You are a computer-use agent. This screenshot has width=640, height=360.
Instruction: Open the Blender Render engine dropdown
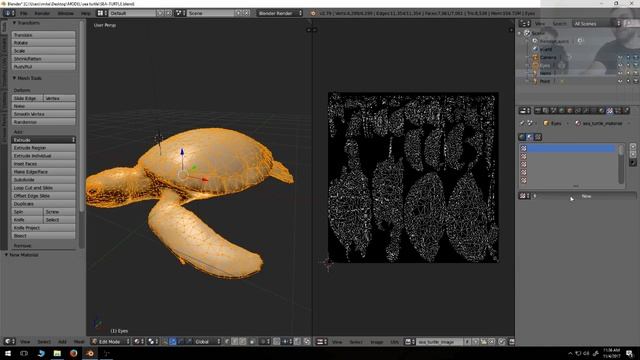click(x=280, y=13)
